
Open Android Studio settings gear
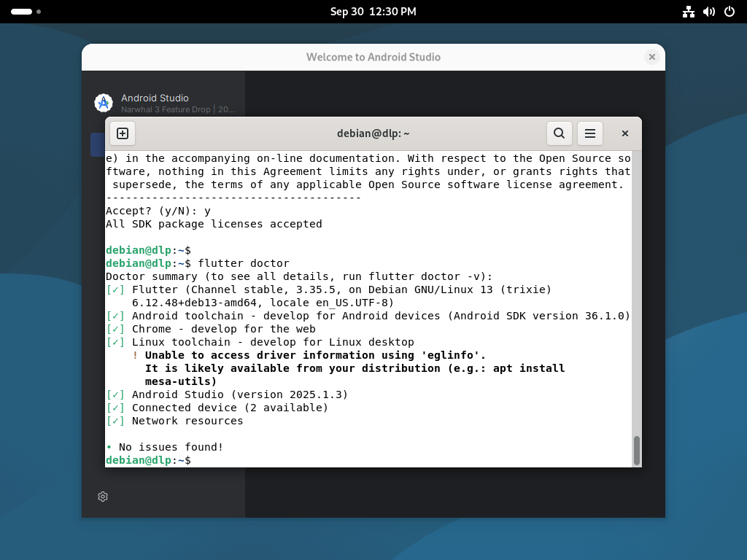(103, 497)
